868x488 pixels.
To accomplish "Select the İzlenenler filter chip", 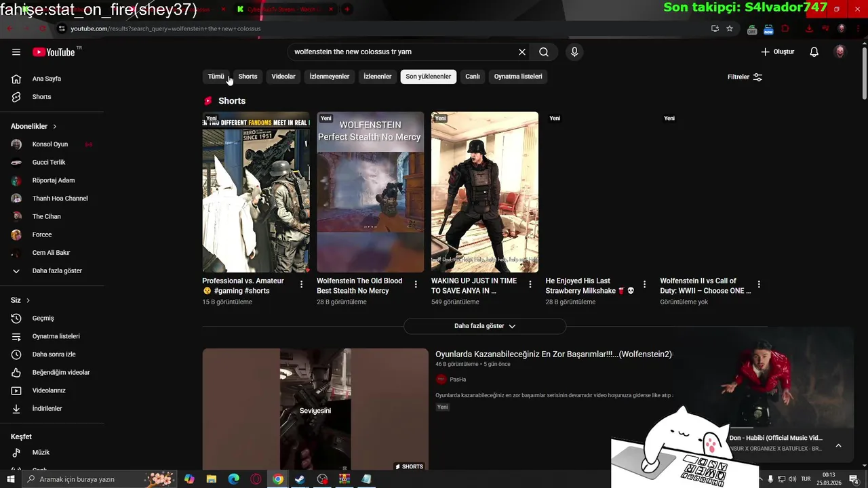I will pos(378,77).
